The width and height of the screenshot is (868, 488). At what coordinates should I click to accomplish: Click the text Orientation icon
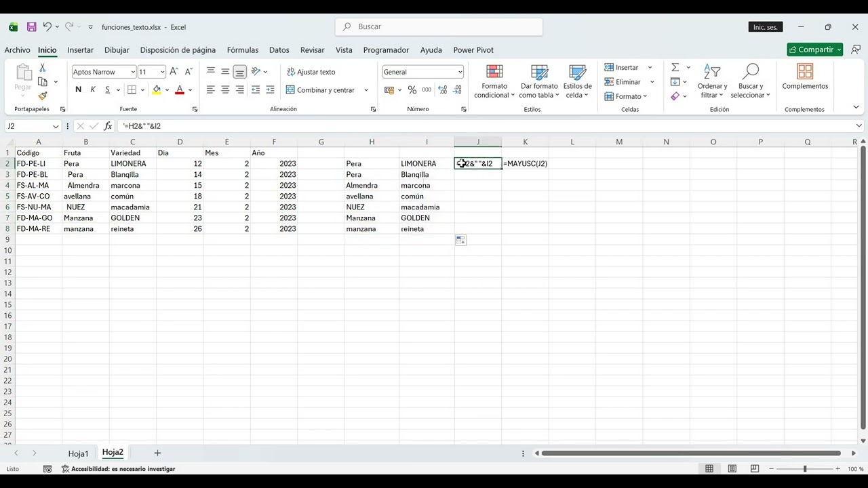[x=256, y=72]
